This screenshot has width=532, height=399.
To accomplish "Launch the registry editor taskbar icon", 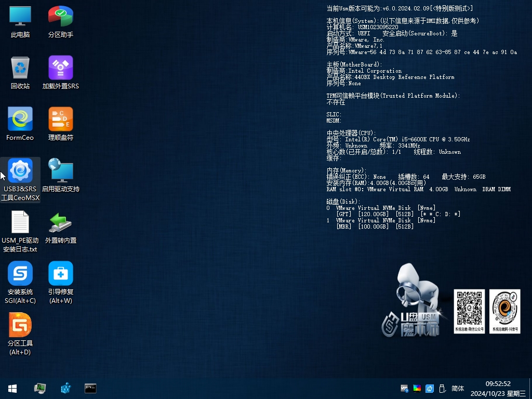I will click(65, 389).
